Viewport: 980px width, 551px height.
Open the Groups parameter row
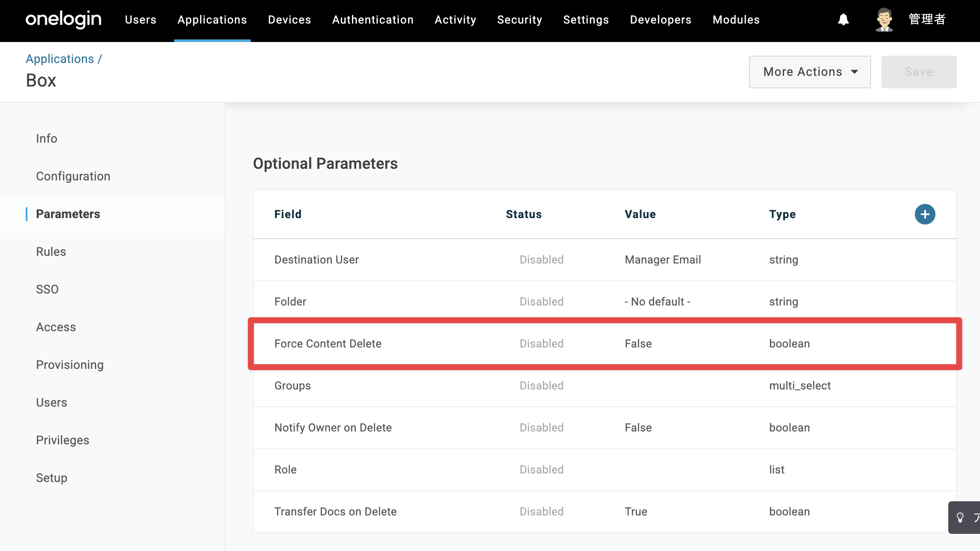click(x=605, y=386)
